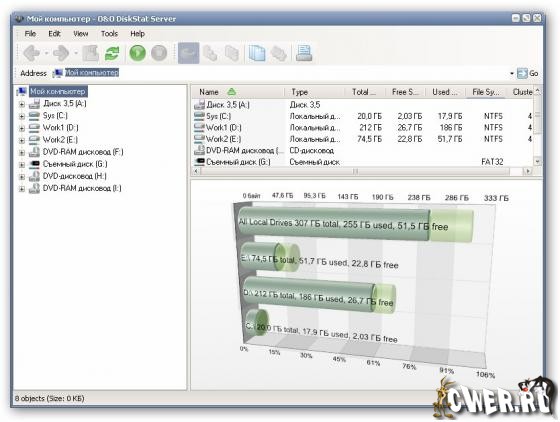Click the print icon in toolbar
Screen dimensions: 560x422
[x=304, y=53]
